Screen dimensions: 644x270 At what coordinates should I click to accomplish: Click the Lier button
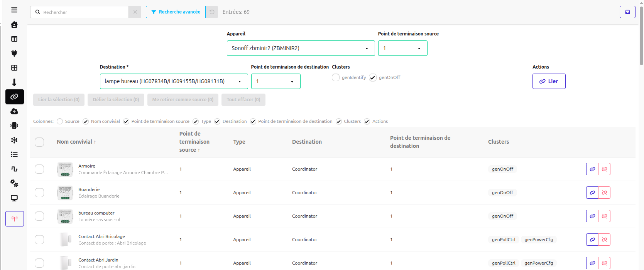pos(549,81)
